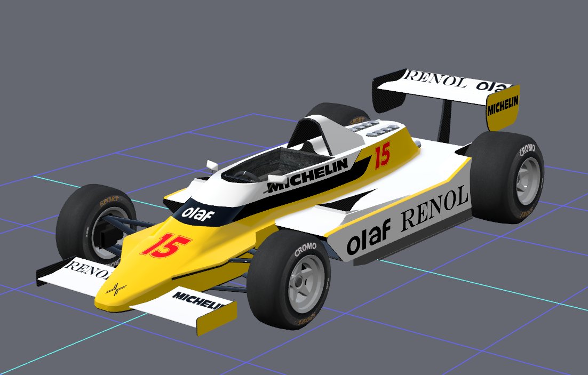Select the MICHELIN logo on rear wing endplate
588x375 pixels.
503,105
